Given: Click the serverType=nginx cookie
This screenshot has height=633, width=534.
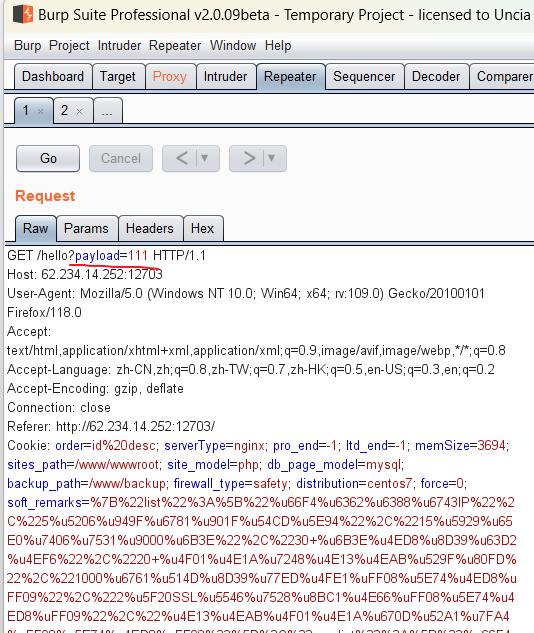Looking at the screenshot, I should pos(214,445).
